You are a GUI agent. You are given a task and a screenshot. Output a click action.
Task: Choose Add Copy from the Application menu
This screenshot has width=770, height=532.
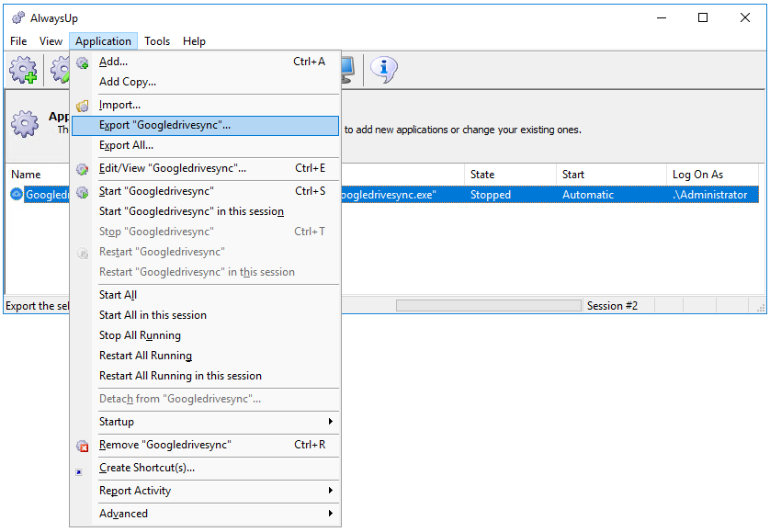[x=128, y=82]
